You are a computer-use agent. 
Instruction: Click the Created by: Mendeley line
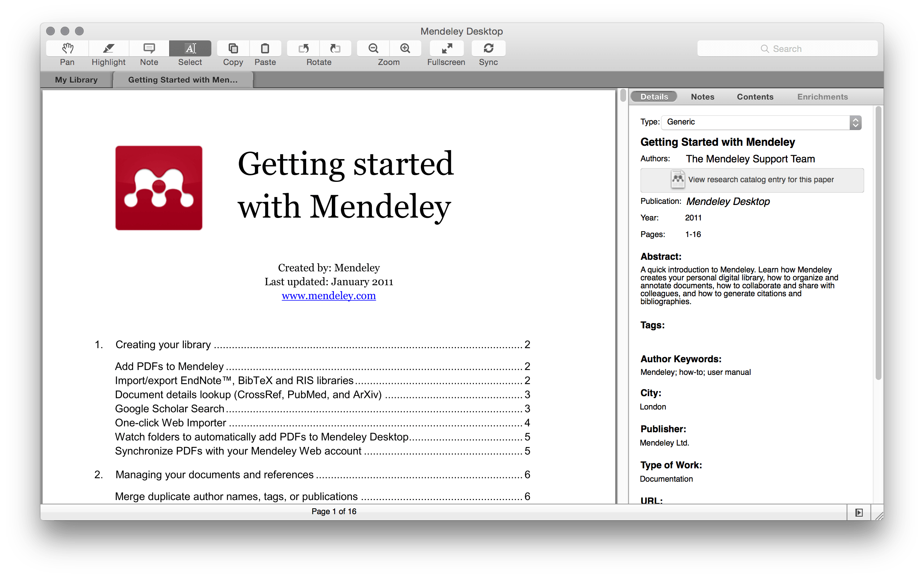pyautogui.click(x=329, y=268)
